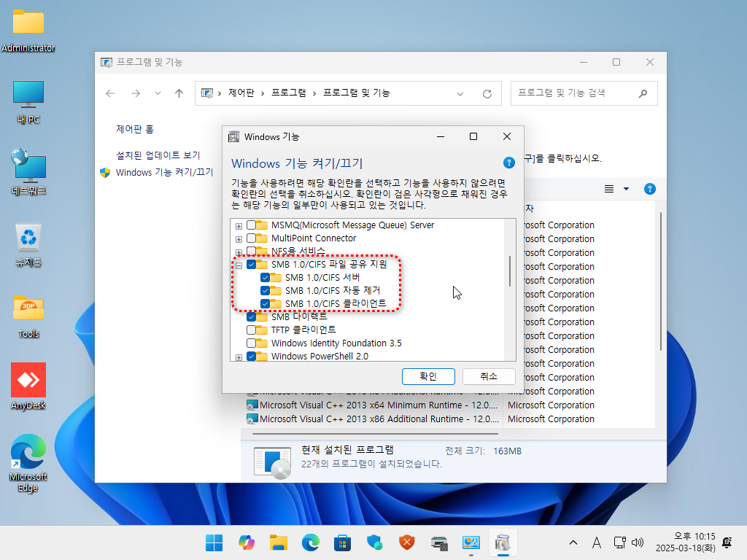This screenshot has width=747, height=560.
Task: Open File Explorer from the taskbar
Action: coord(278,542)
